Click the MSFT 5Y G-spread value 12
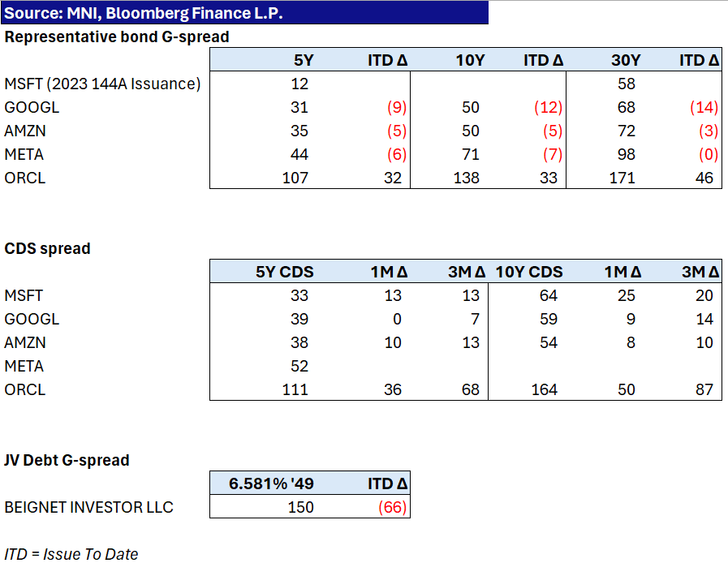Screen dimensions: 728x563 click(299, 84)
